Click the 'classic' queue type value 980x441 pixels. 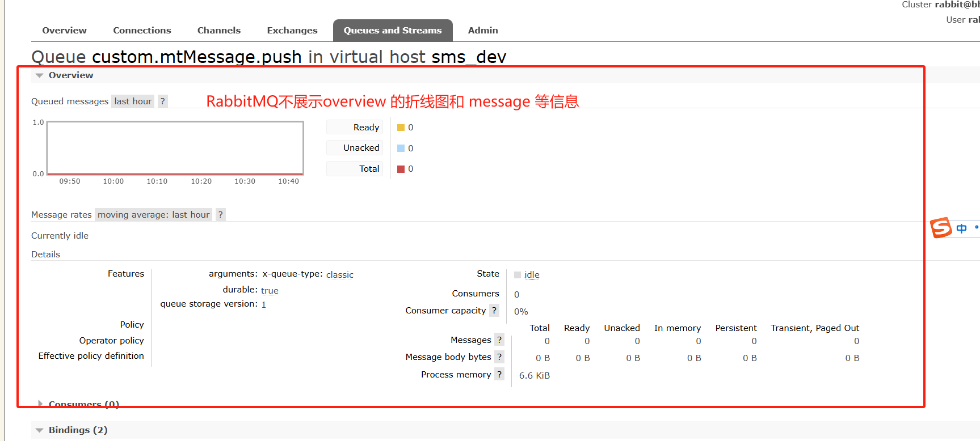[340, 275]
